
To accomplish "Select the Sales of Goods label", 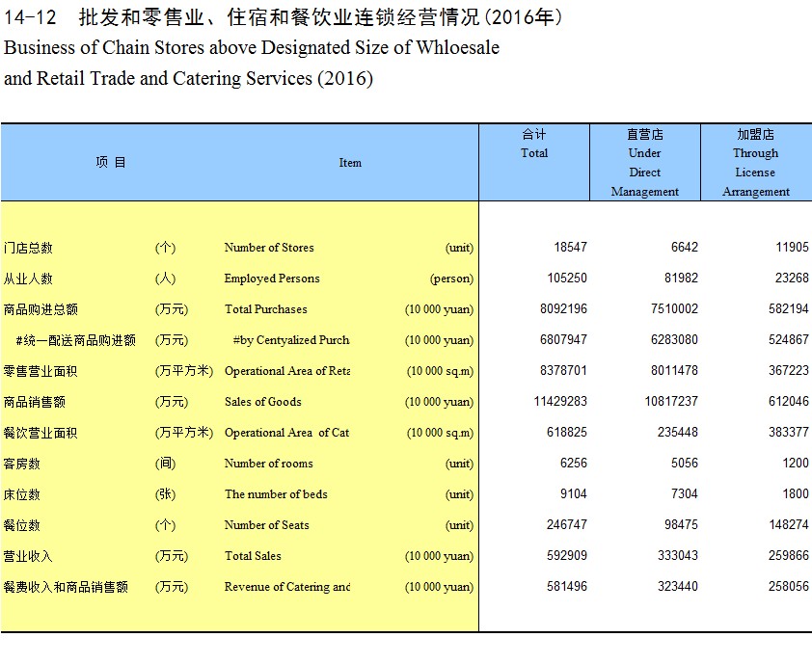I will coord(262,402).
